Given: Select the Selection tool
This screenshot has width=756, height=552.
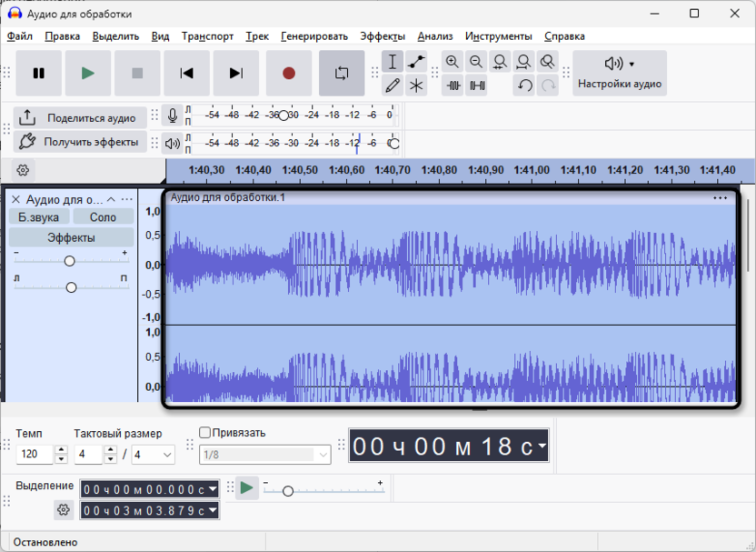Looking at the screenshot, I should coord(392,61).
